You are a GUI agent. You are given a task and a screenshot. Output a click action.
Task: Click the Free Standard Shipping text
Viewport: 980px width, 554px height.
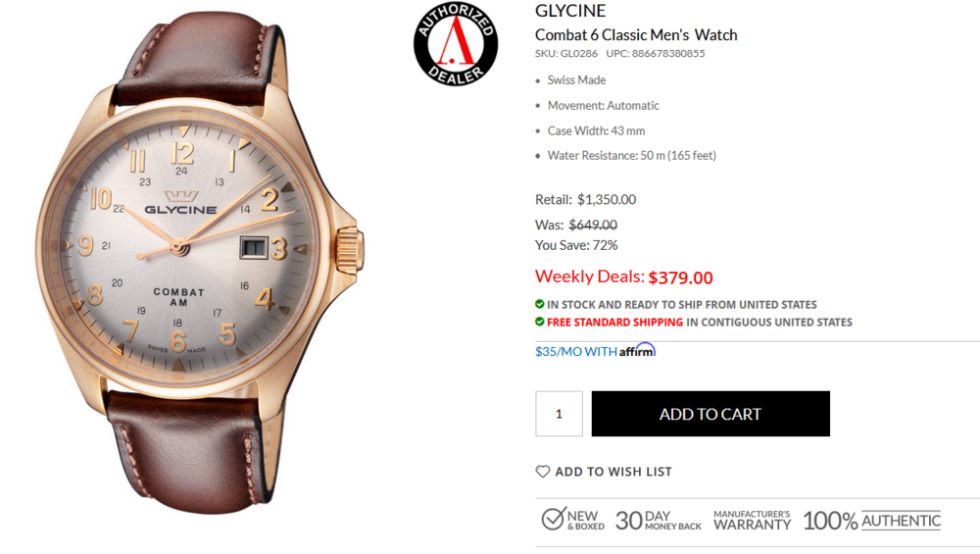(x=615, y=322)
